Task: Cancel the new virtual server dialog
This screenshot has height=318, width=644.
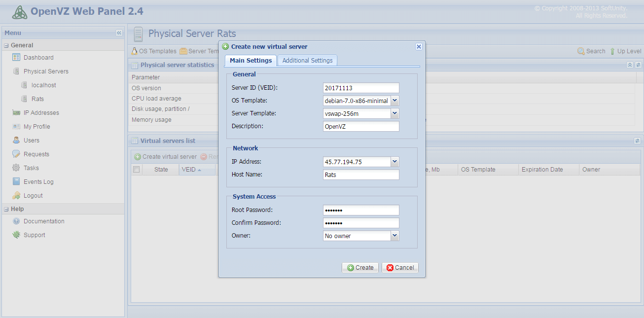Action: click(x=400, y=268)
